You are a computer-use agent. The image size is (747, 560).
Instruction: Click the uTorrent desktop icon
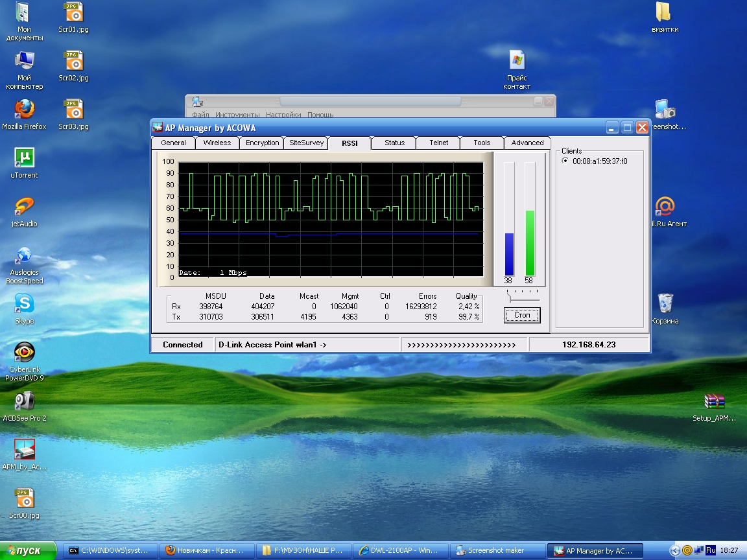coord(24,158)
